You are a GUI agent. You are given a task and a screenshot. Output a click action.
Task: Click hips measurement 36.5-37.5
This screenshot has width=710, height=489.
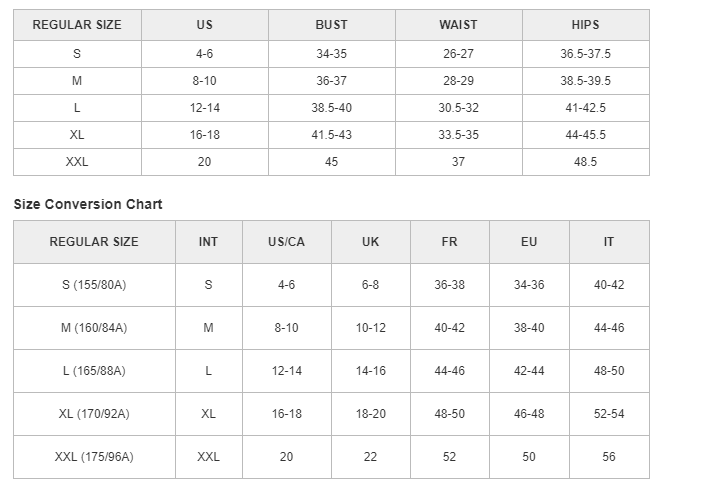[585, 54]
